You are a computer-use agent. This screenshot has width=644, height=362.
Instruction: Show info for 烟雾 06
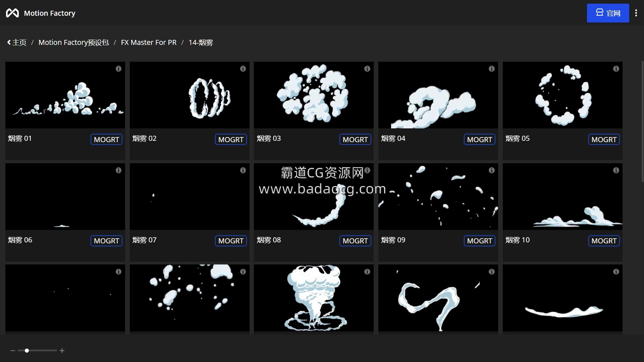pyautogui.click(x=118, y=170)
